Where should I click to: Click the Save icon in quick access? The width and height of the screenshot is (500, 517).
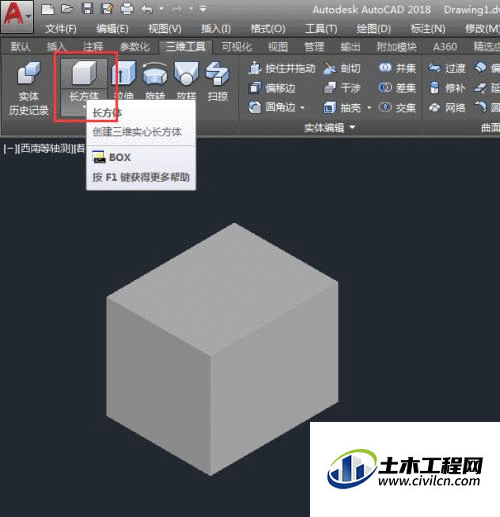click(x=87, y=9)
